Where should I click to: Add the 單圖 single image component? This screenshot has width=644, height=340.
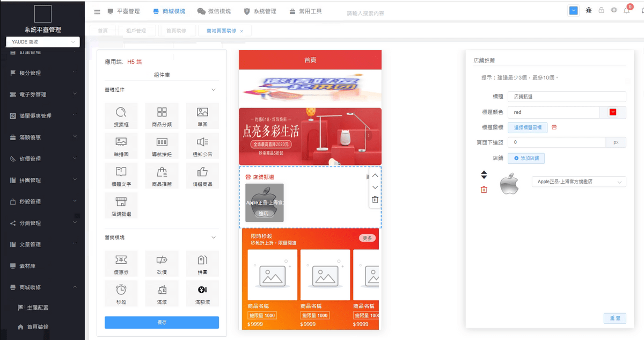pos(202,116)
